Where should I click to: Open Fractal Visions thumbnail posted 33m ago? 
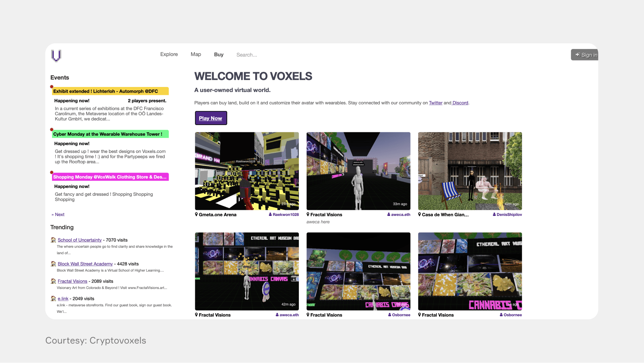click(x=358, y=171)
